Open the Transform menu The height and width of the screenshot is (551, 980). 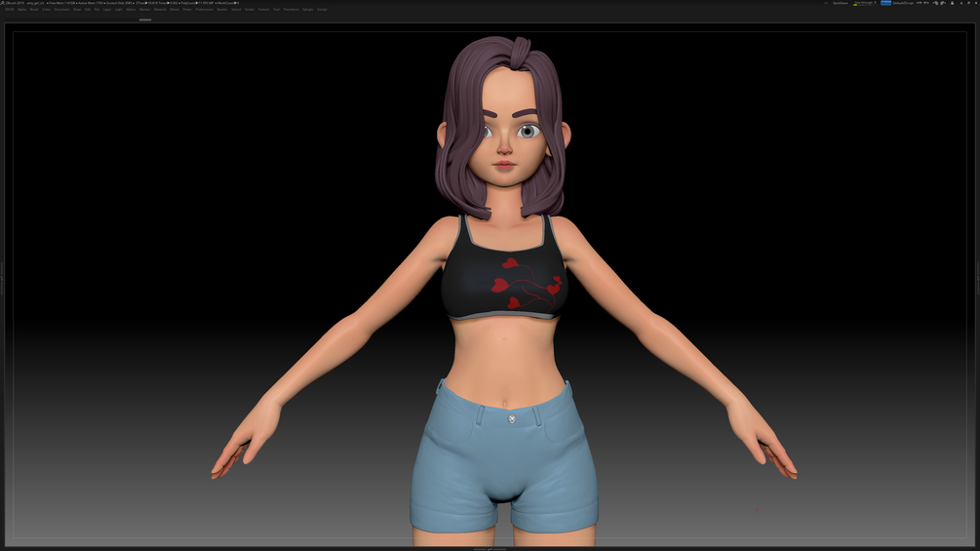tap(291, 10)
